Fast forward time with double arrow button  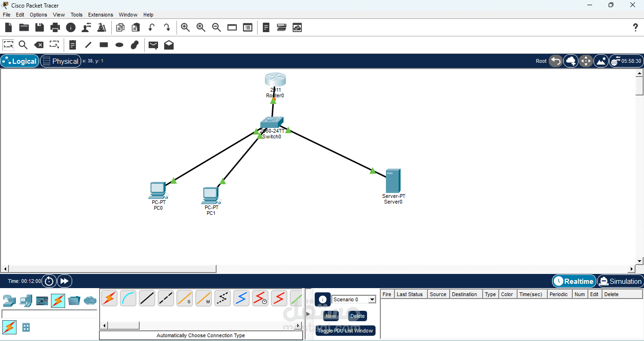click(x=65, y=281)
